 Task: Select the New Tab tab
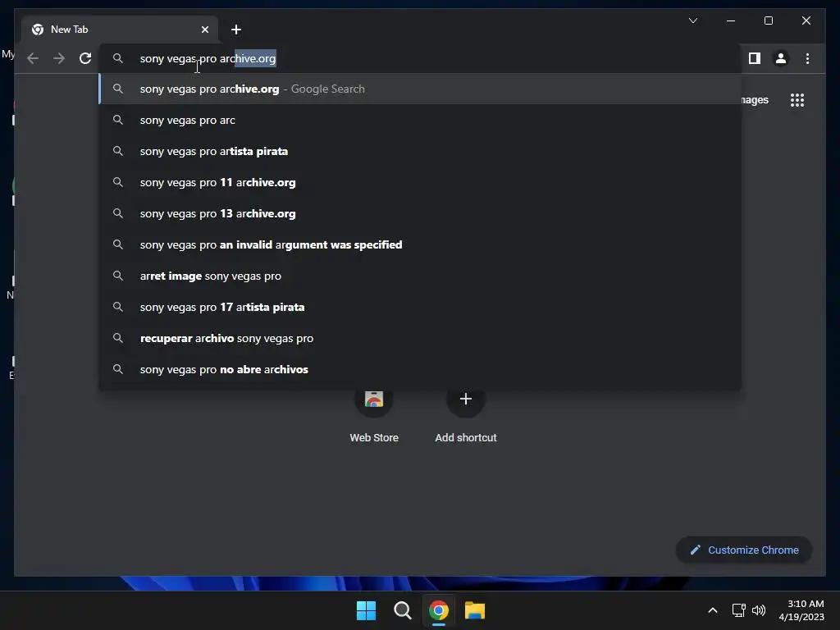point(120,30)
